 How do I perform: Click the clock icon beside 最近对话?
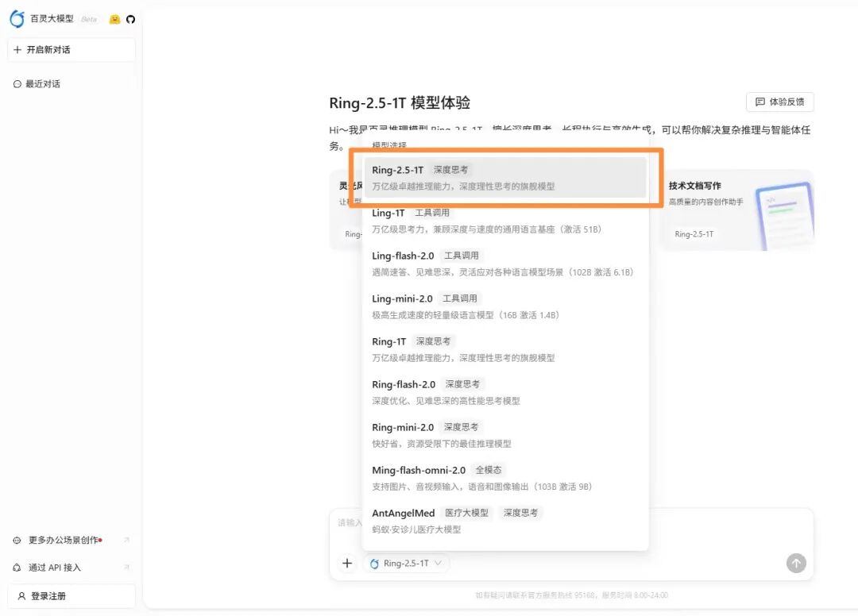(x=17, y=84)
